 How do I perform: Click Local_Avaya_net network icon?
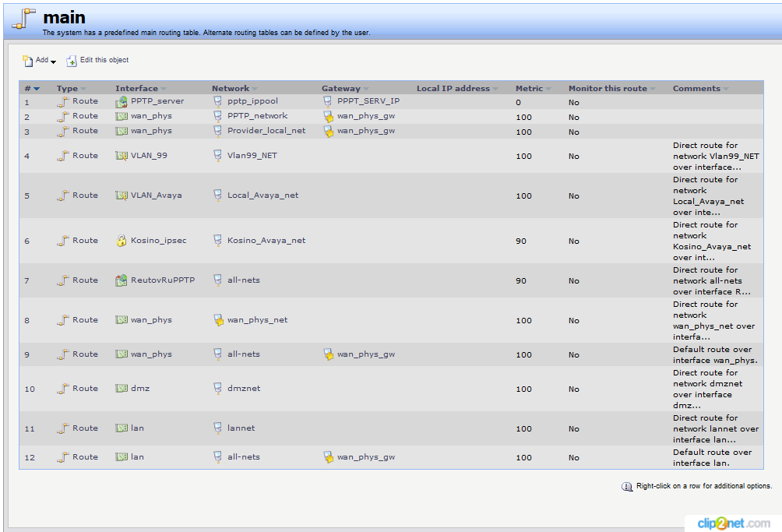pyautogui.click(x=217, y=196)
